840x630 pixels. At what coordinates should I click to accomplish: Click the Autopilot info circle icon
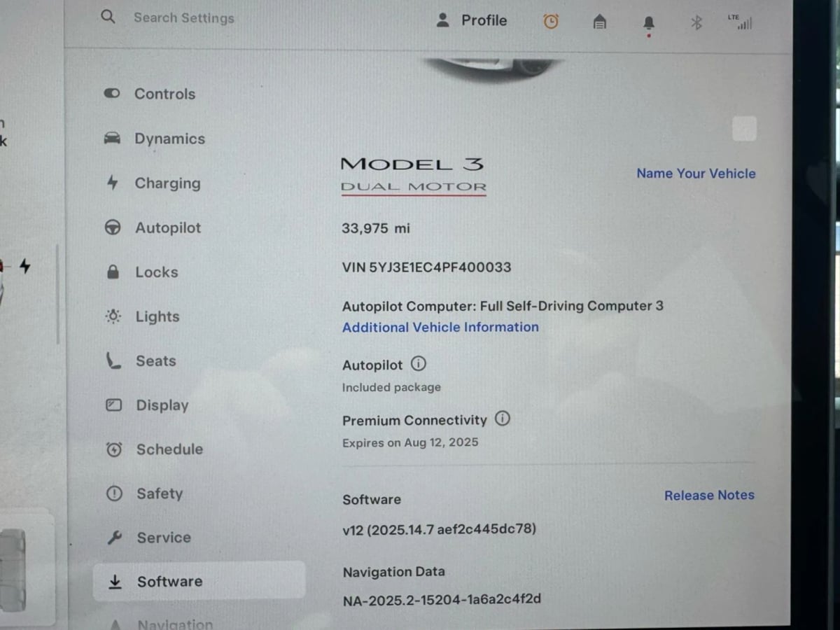click(x=418, y=364)
